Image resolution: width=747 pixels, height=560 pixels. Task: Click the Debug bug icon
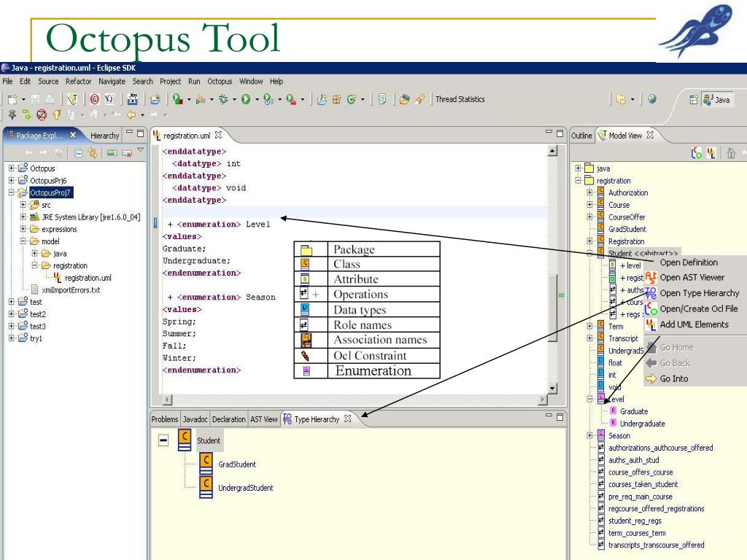pyautogui.click(x=223, y=99)
